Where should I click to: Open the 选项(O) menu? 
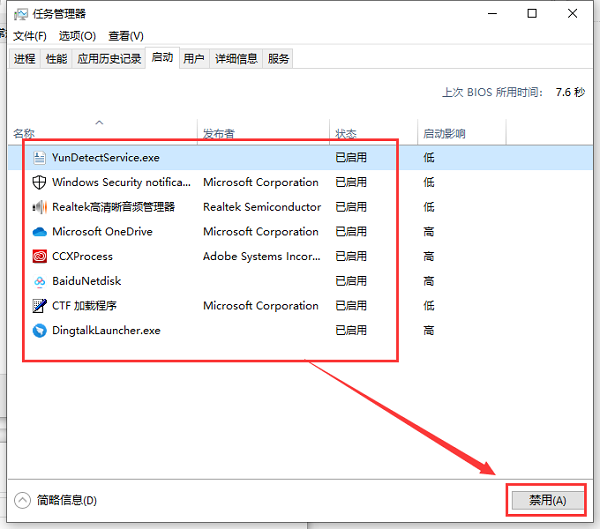[x=77, y=36]
